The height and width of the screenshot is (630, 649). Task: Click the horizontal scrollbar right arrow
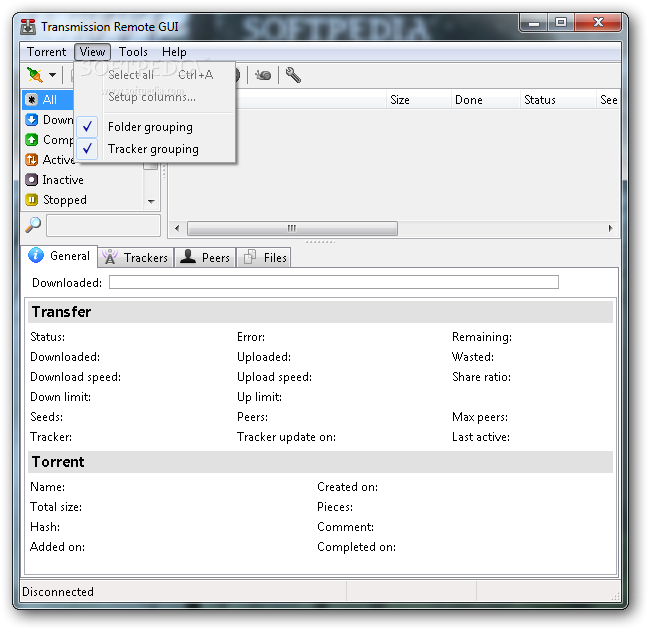[610, 228]
